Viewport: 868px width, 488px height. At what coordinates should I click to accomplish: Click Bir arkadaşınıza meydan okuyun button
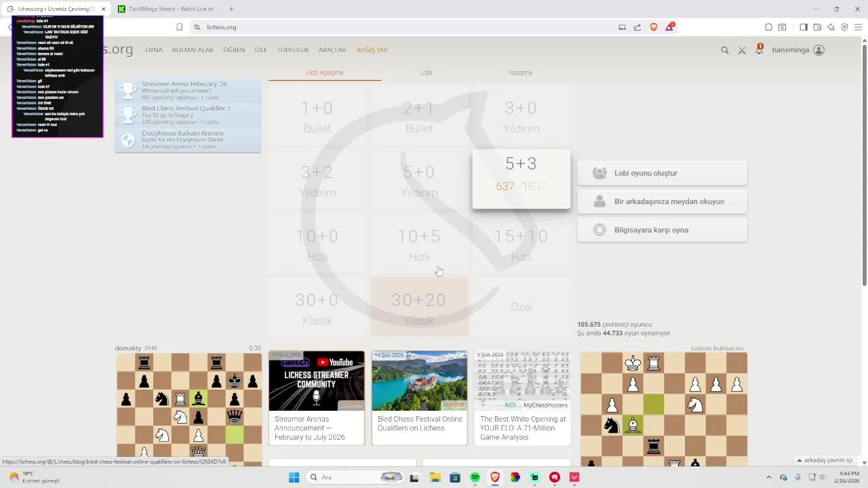[x=662, y=201]
